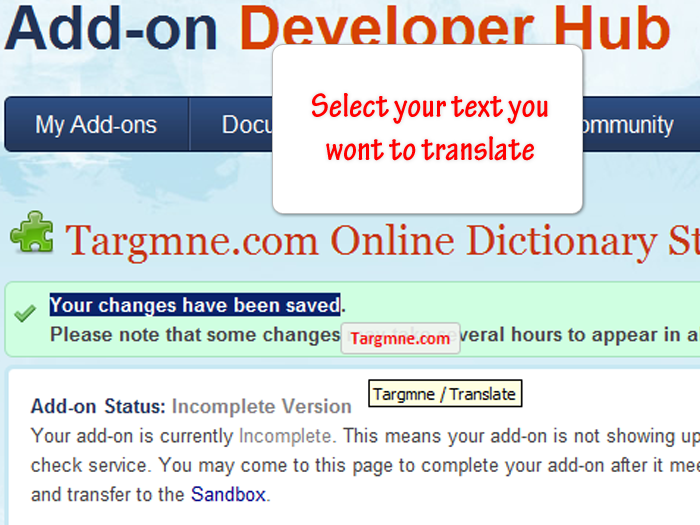This screenshot has height=525, width=700.
Task: Click the green puzzle piece add-on icon
Action: click(x=32, y=232)
